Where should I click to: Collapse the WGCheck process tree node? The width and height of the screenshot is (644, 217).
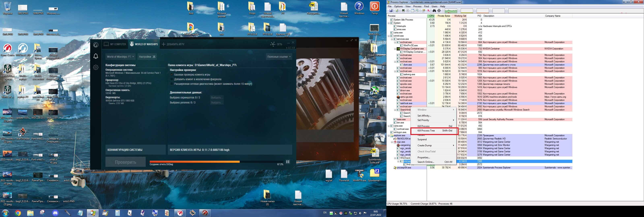[x=395, y=158]
